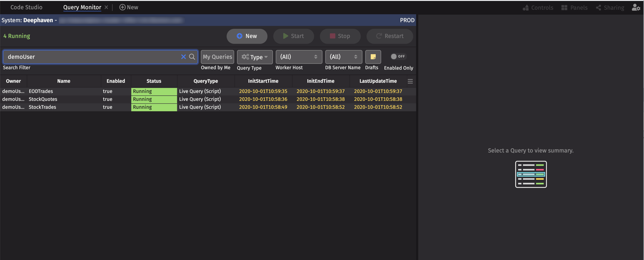Open a New tab with plus
Viewport: 644px width, 260px height.
pos(129,7)
